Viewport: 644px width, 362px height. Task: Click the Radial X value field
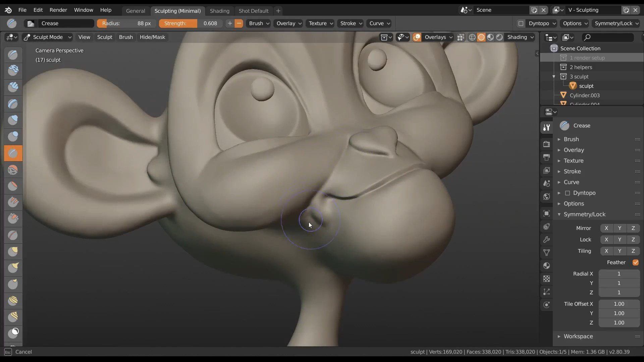619,274
